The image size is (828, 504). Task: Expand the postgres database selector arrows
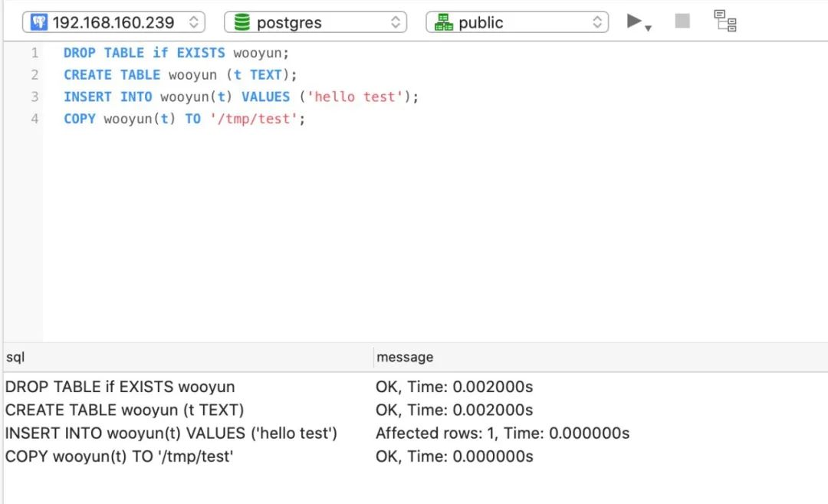(x=396, y=22)
